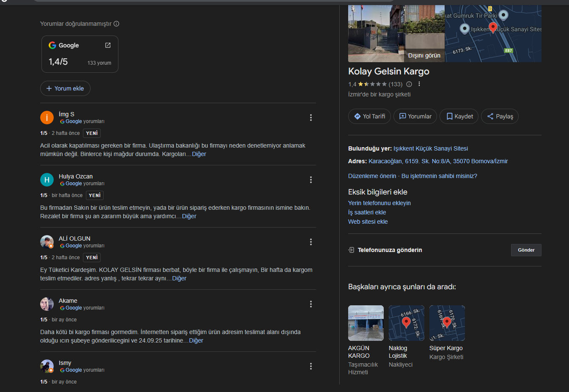Click the İmg S profile avatar
Viewport: 569px width, 392px height.
point(47,118)
